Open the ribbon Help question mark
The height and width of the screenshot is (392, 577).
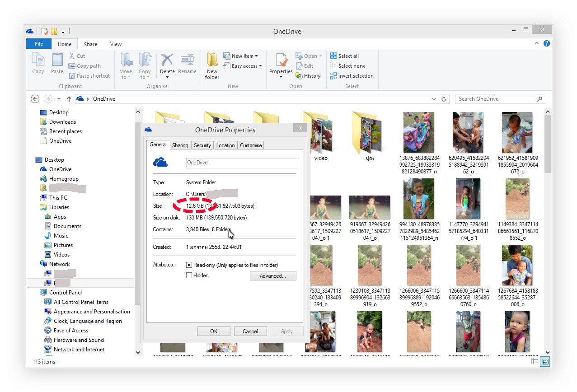547,44
